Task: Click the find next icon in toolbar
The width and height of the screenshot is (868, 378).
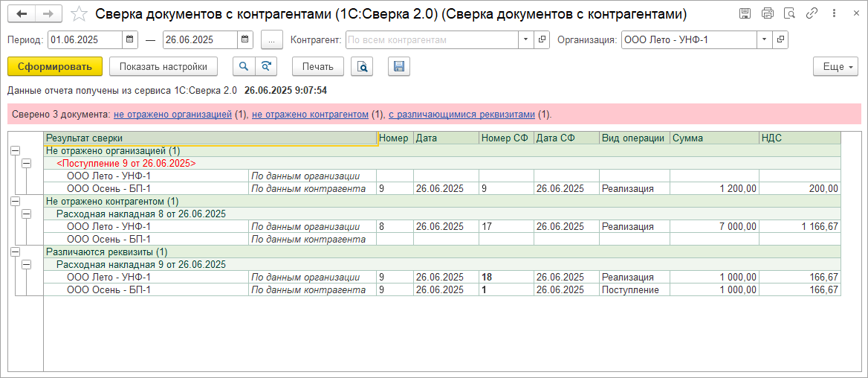Action: tap(266, 66)
